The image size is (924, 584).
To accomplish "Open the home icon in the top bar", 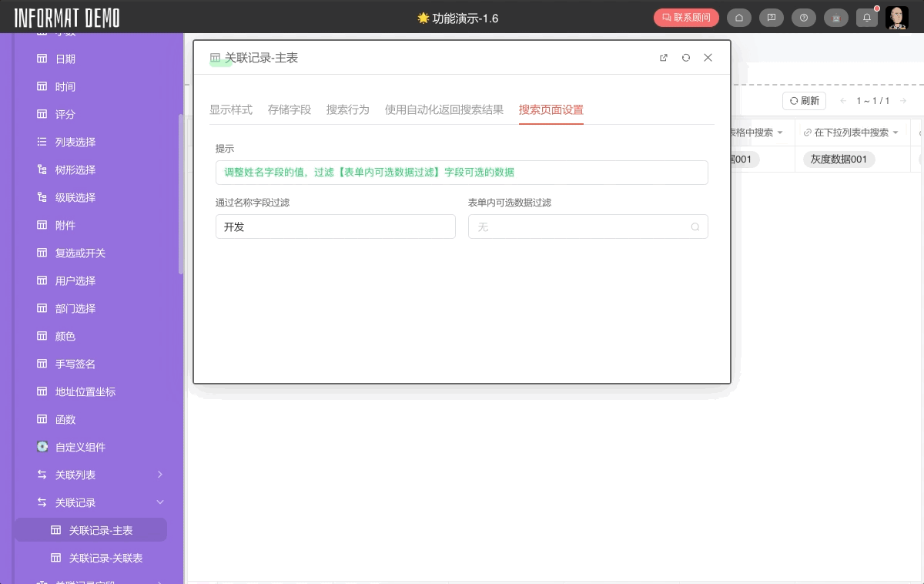I will click(x=739, y=17).
